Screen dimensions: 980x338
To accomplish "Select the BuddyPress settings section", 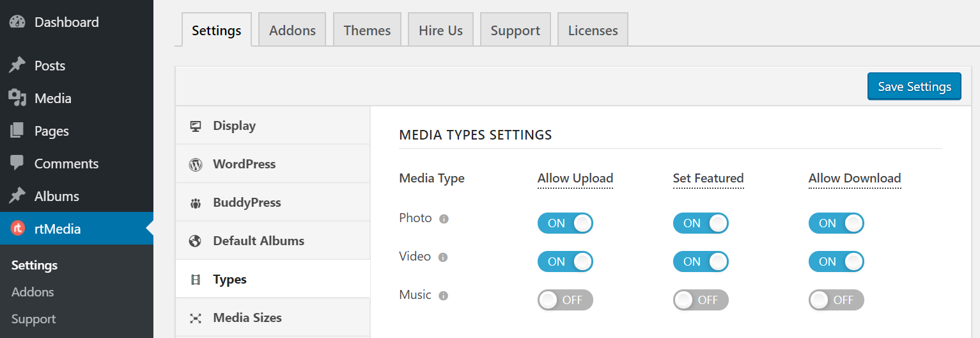I will coord(273,202).
